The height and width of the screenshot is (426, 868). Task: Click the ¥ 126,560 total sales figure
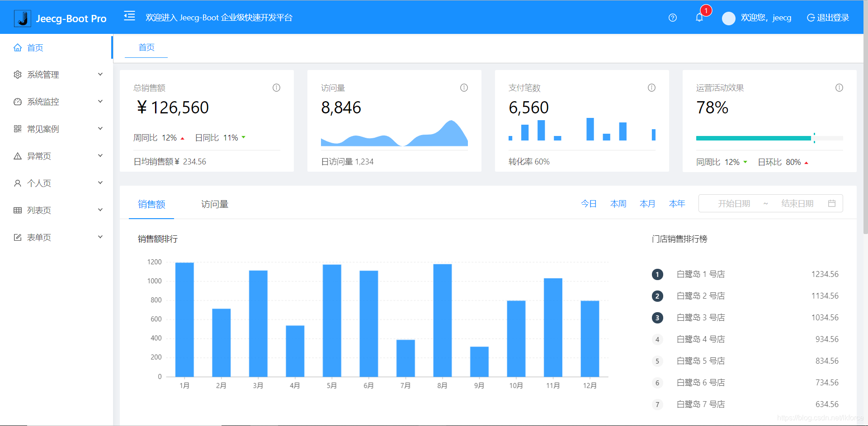coord(173,108)
